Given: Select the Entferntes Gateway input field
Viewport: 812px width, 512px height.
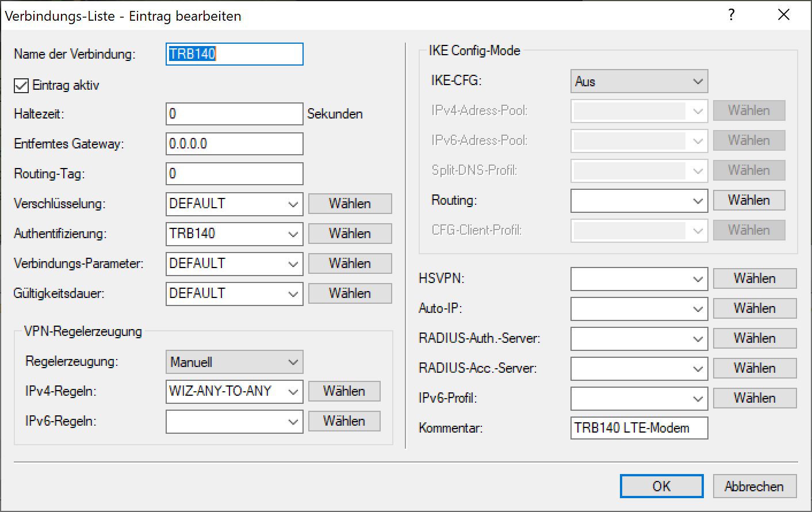Looking at the screenshot, I should tap(234, 143).
